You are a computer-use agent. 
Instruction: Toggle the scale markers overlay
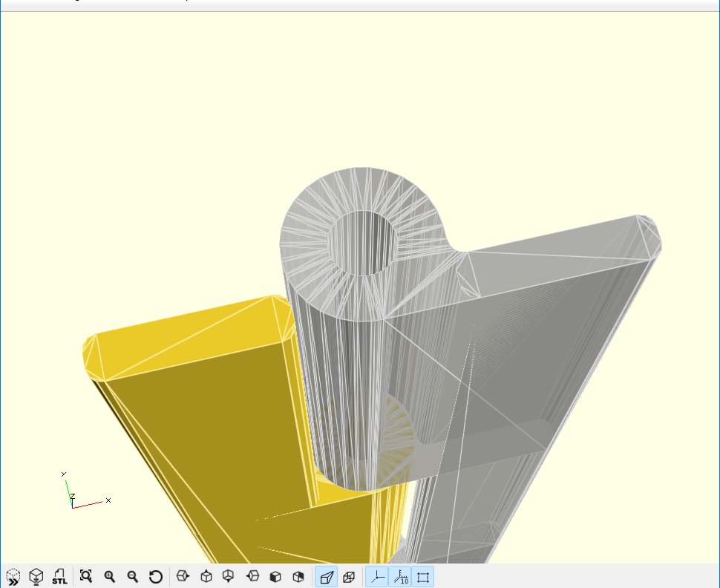tap(401, 576)
